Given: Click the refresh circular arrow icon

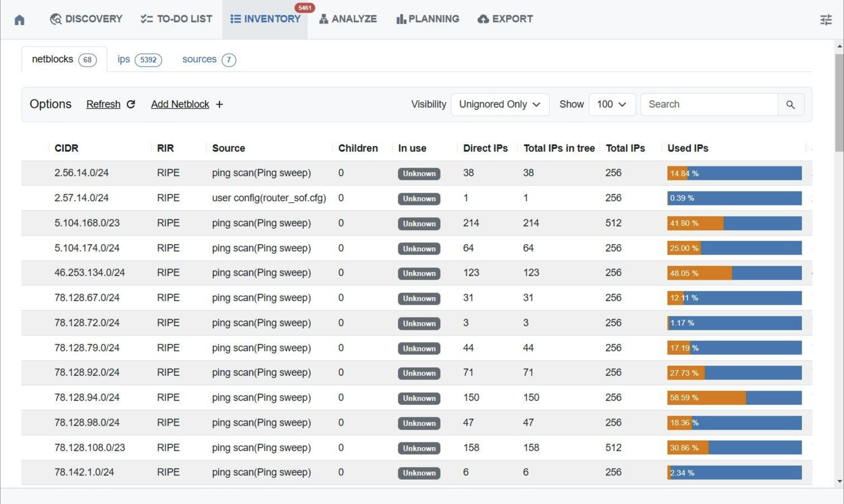Looking at the screenshot, I should [x=131, y=104].
